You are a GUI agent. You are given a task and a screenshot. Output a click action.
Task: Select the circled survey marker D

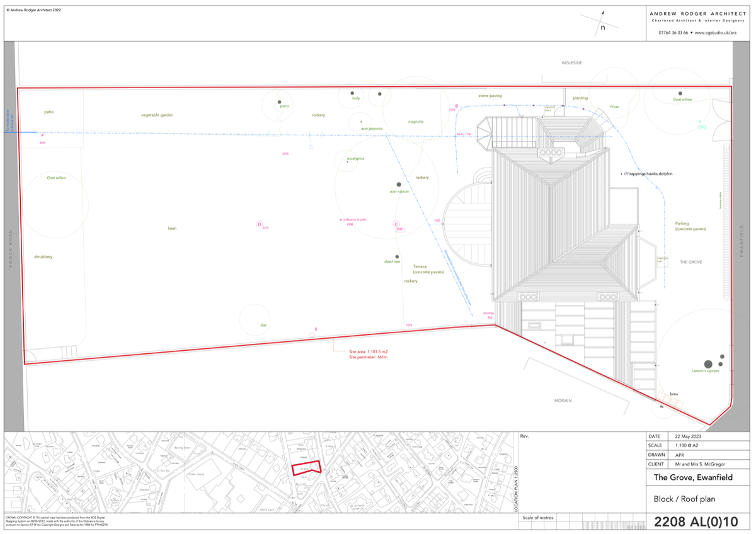tap(259, 224)
